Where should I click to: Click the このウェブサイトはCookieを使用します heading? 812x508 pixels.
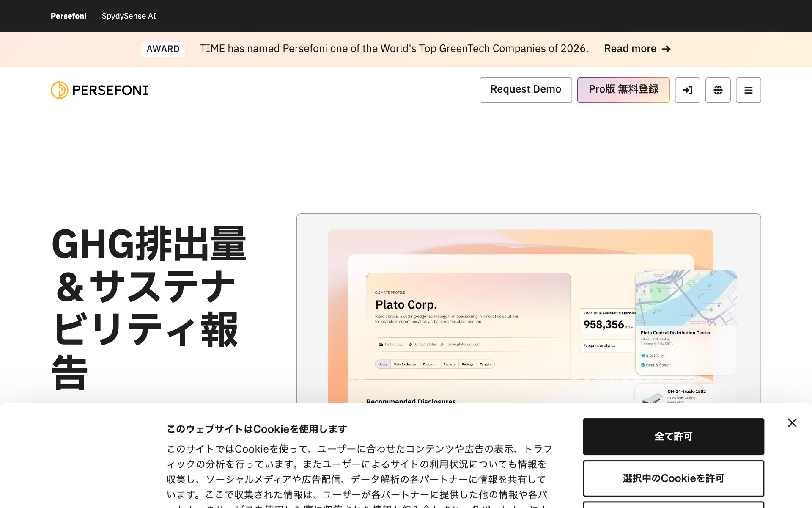257,429
